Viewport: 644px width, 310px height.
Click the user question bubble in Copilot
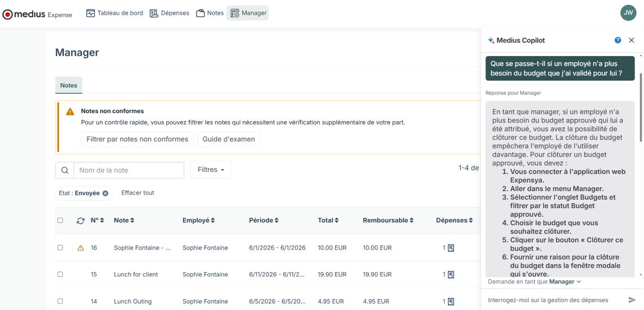(560, 68)
